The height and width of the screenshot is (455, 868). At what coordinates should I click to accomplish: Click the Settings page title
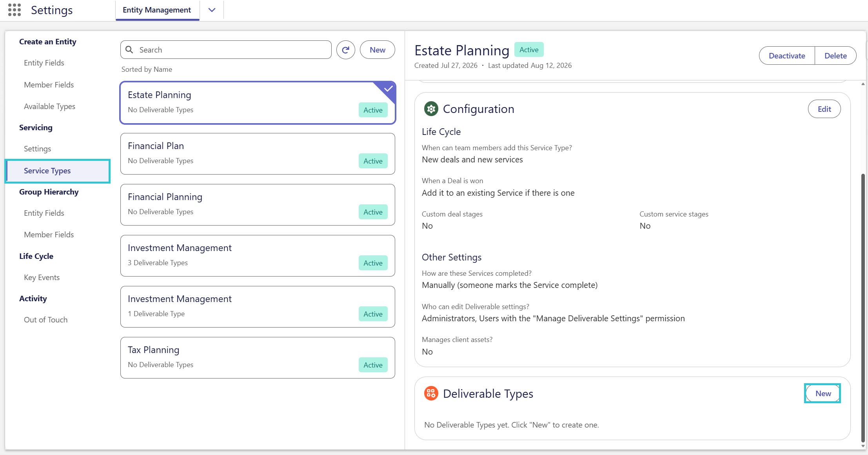pyautogui.click(x=52, y=10)
